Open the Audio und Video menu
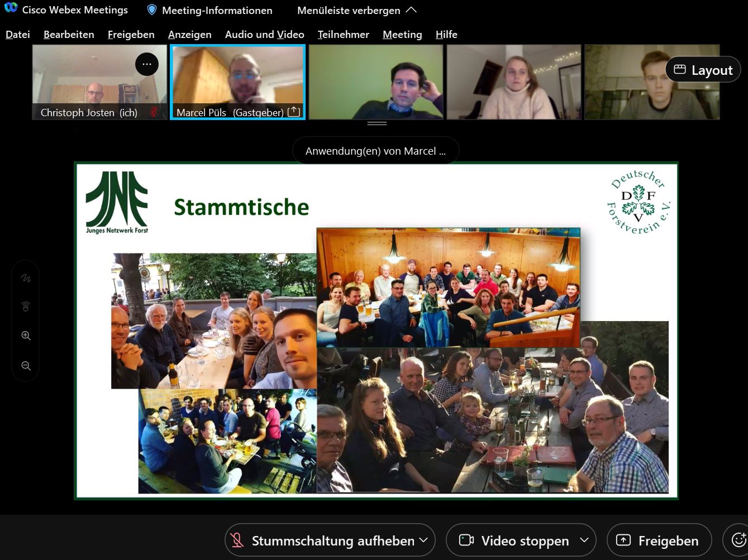The width and height of the screenshot is (748, 560). (x=265, y=35)
